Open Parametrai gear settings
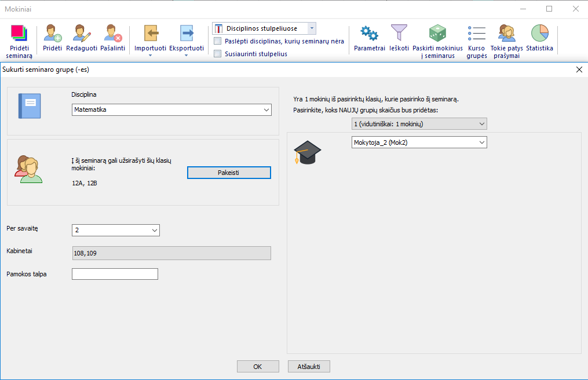588x380 pixels. (x=369, y=32)
